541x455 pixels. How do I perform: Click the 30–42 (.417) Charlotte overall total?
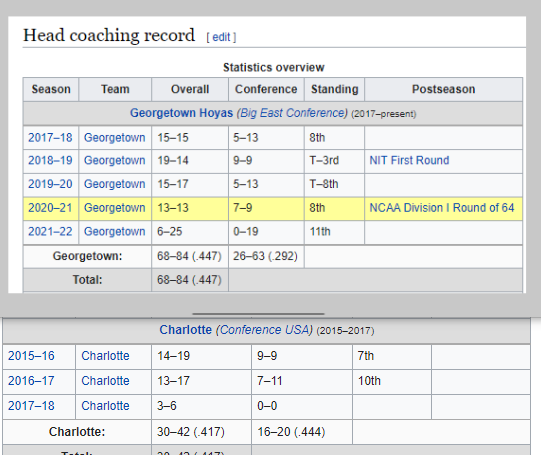coord(201,432)
